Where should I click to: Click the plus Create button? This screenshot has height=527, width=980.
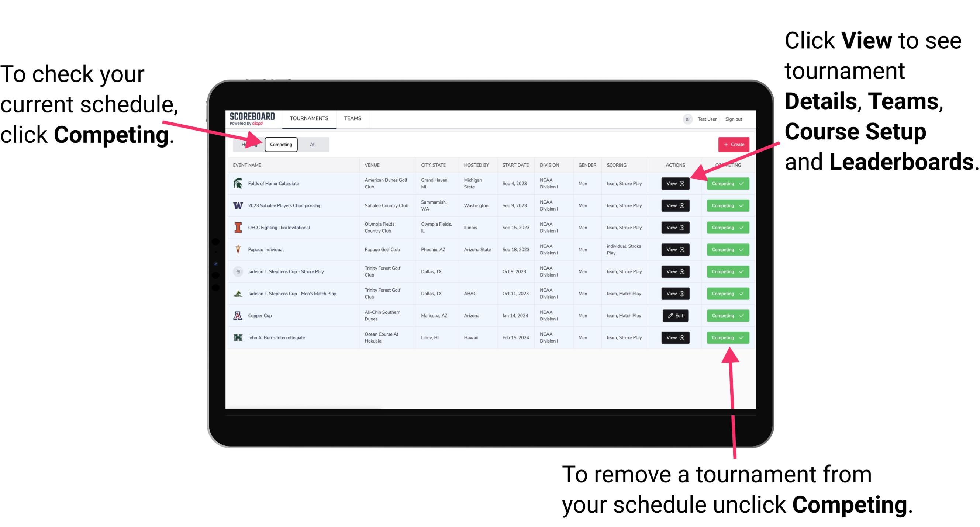(732, 144)
